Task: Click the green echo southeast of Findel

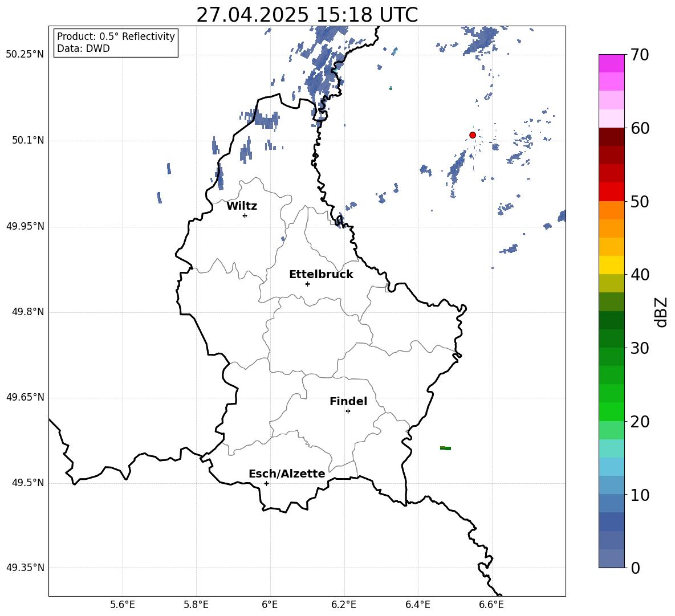Action: [x=446, y=448]
